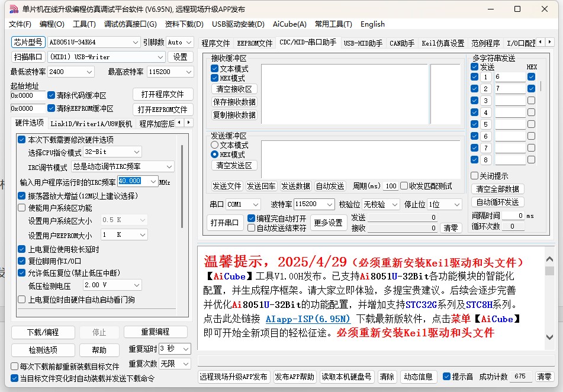
Task: Enable 每次下载前都重新装载目标文件 checkbox
Action: click(x=14, y=366)
